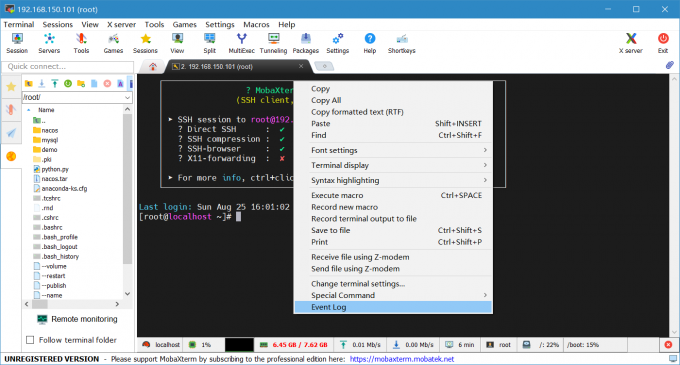The height and width of the screenshot is (365, 680).
Task: Click the SFTP new folder icon
Action: pyautogui.click(x=81, y=84)
